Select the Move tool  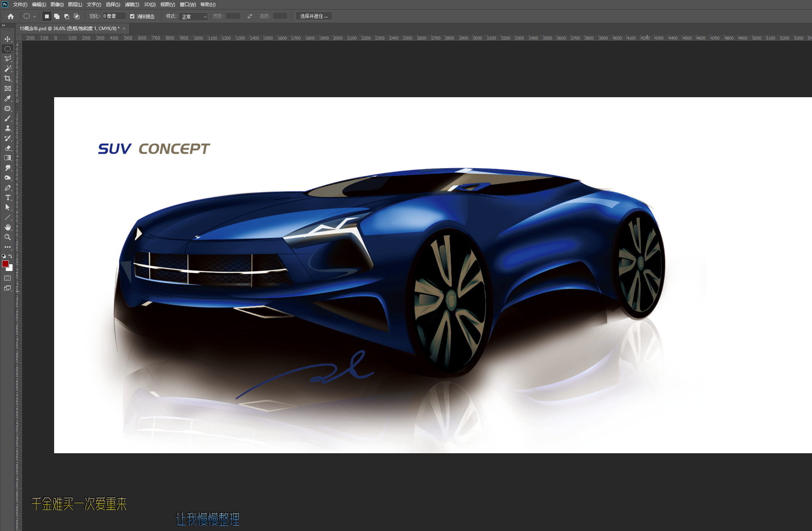pyautogui.click(x=8, y=39)
